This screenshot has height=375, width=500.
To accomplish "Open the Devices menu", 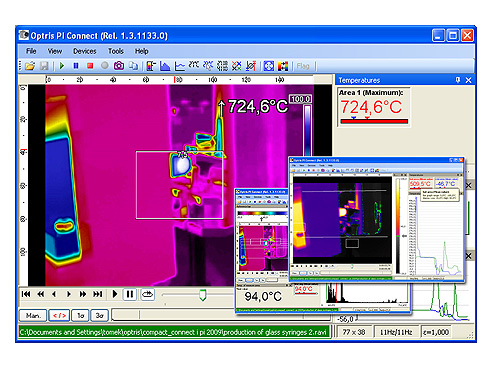I will (85, 51).
